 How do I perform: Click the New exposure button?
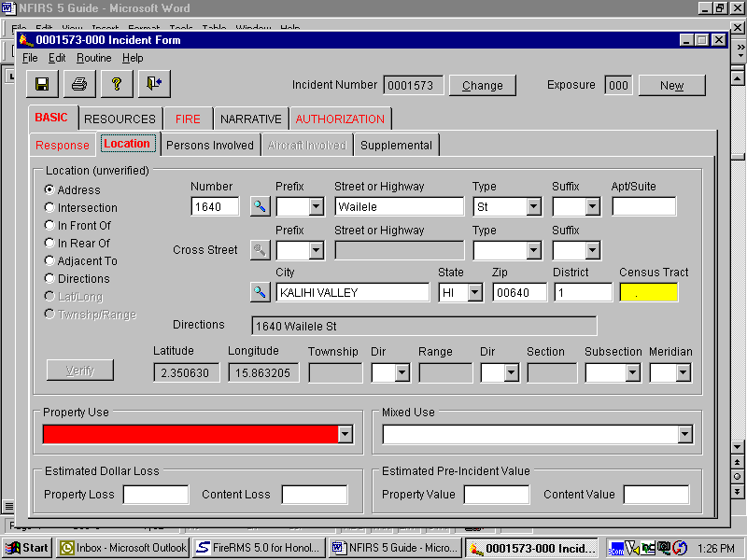(x=671, y=85)
